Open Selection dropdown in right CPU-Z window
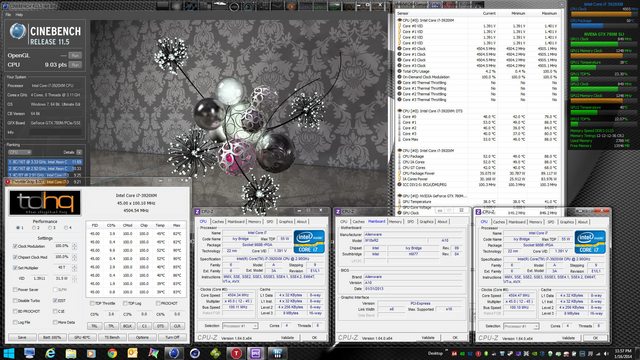 pyautogui.click(x=521, y=326)
